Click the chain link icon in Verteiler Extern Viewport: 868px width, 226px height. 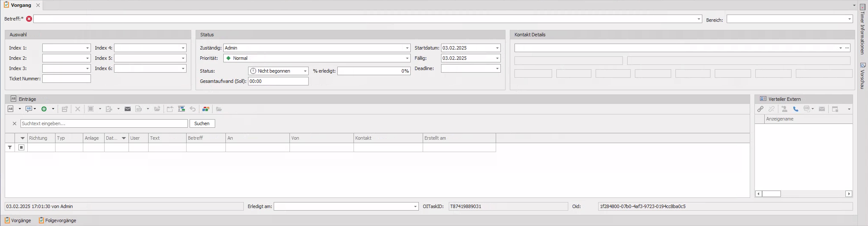[x=760, y=109]
